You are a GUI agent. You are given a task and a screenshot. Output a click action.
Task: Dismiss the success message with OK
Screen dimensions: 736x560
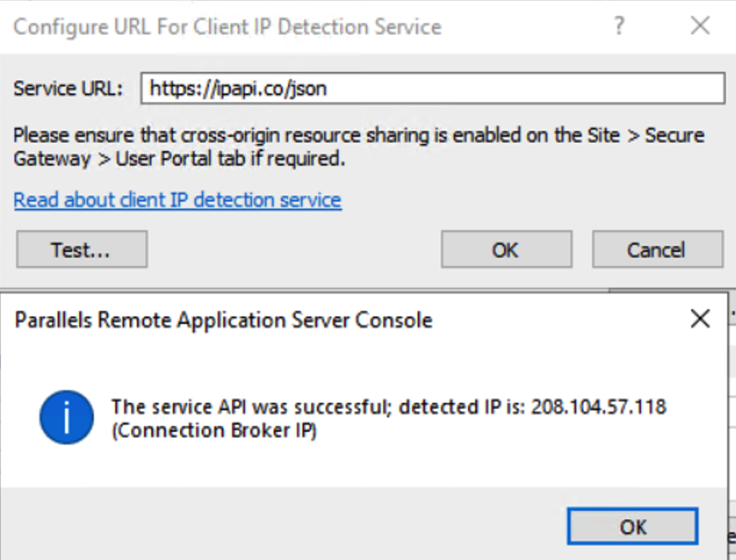click(632, 526)
